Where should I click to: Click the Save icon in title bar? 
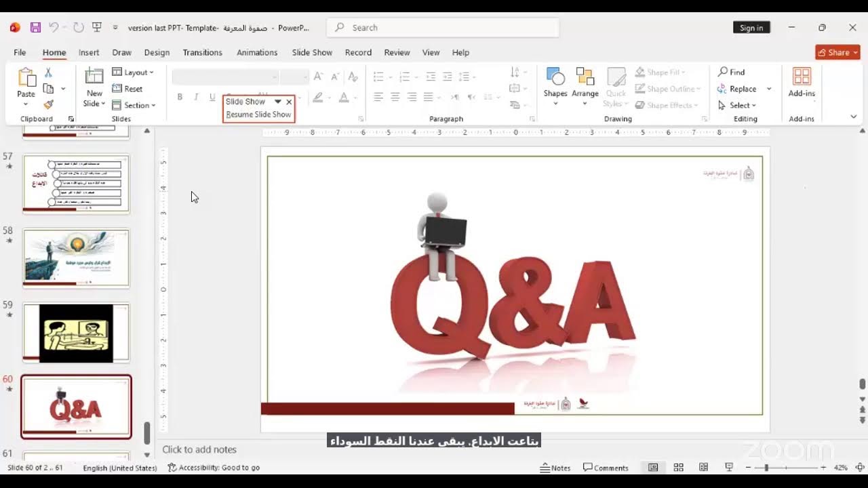tap(35, 28)
